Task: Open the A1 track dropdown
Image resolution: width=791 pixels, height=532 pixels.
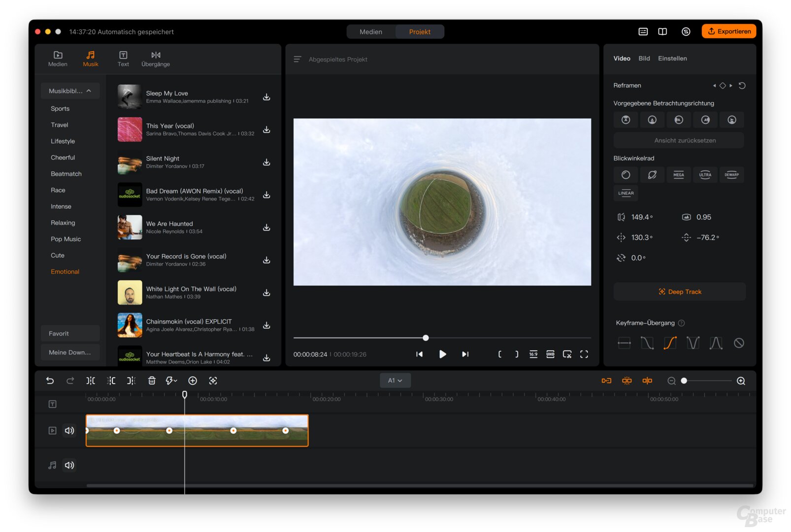Action: (395, 381)
